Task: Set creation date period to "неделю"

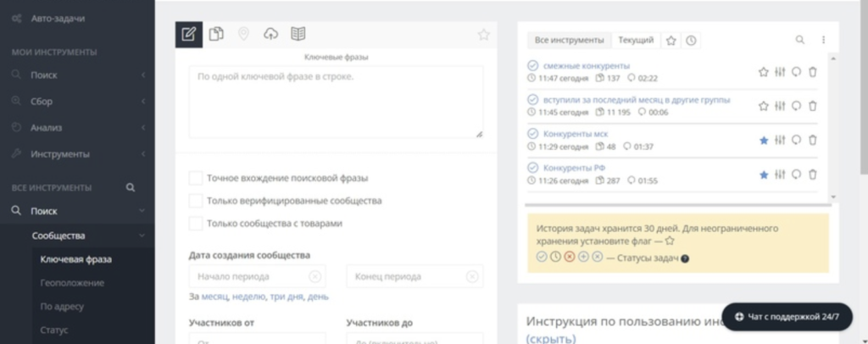Action: click(x=248, y=297)
